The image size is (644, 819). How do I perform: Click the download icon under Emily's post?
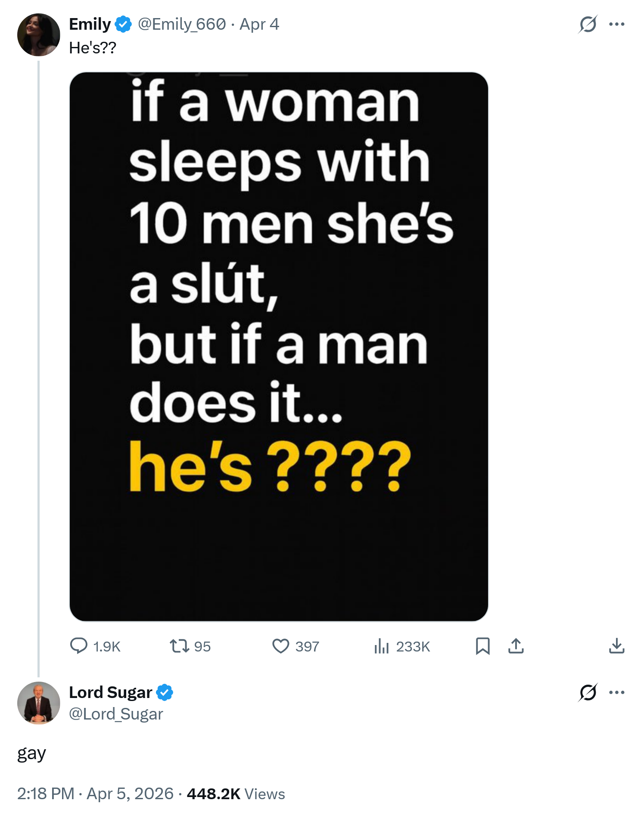tap(617, 646)
